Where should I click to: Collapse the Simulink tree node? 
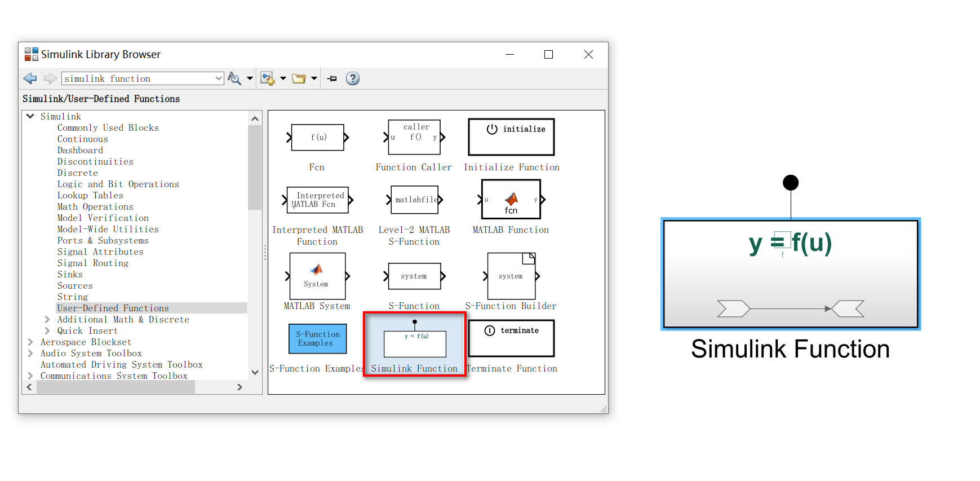tap(30, 116)
